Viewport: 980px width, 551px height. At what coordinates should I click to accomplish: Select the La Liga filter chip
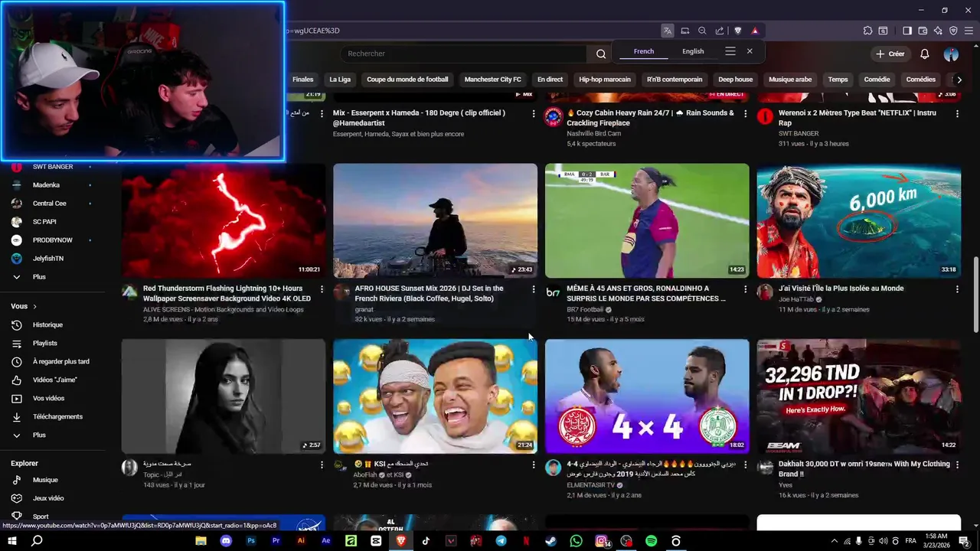pyautogui.click(x=340, y=80)
